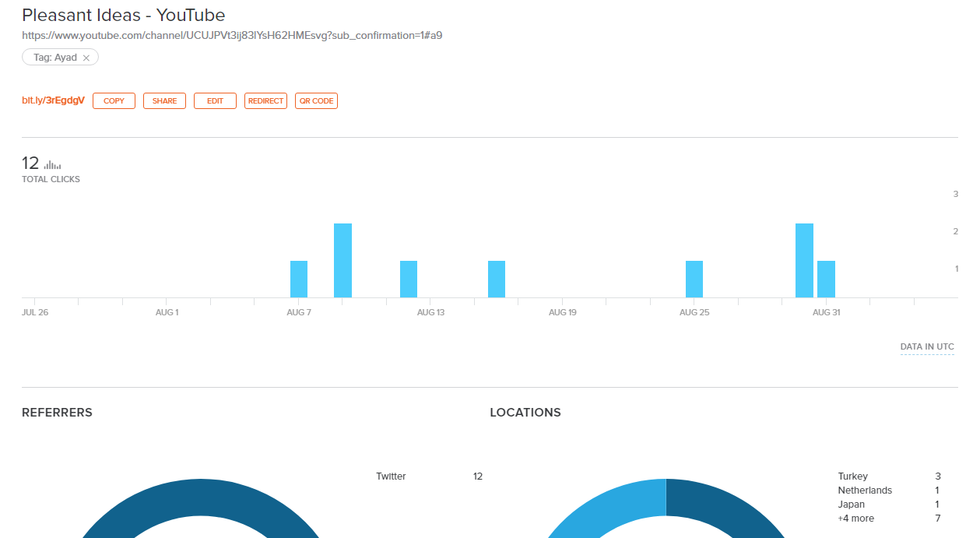Click the REFERRERS heading

pyautogui.click(x=57, y=413)
